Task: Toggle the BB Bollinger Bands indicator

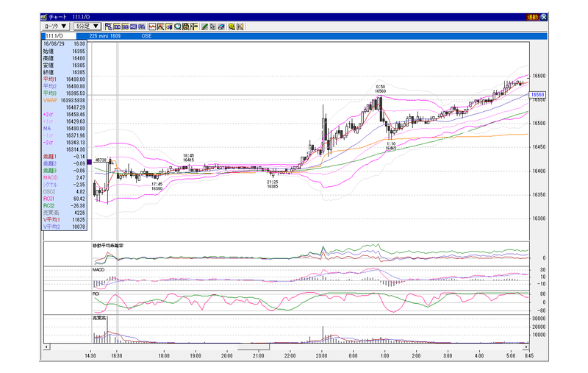Action: (125, 26)
